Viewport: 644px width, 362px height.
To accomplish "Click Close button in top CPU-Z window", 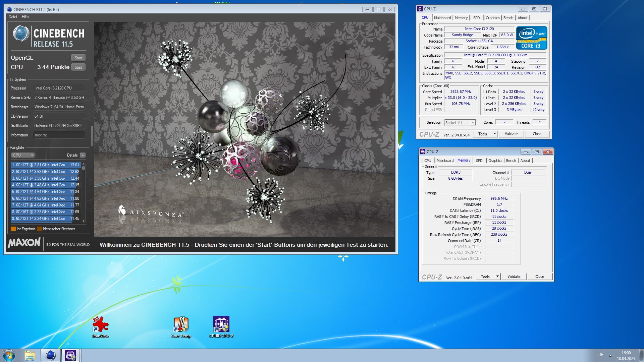I will click(537, 134).
